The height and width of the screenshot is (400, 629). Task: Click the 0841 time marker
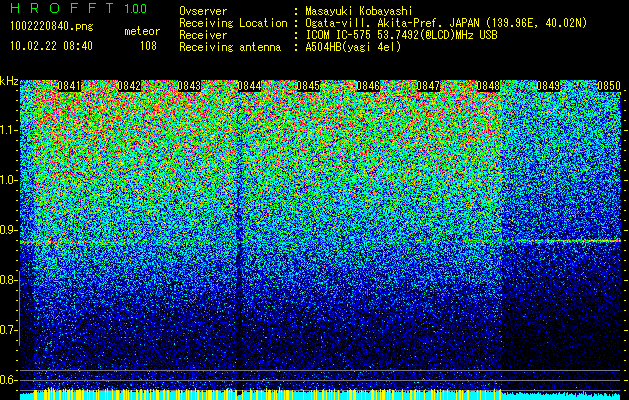click(x=69, y=86)
